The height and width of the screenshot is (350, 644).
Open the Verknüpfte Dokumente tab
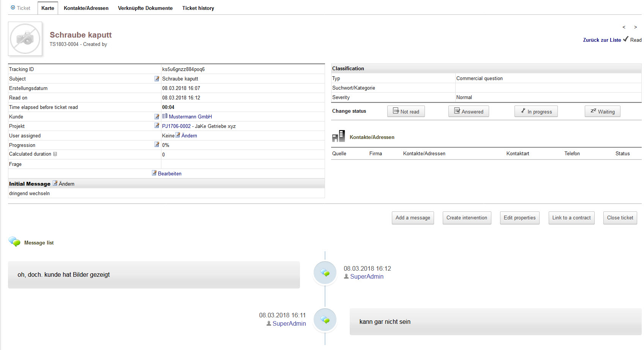pos(145,8)
